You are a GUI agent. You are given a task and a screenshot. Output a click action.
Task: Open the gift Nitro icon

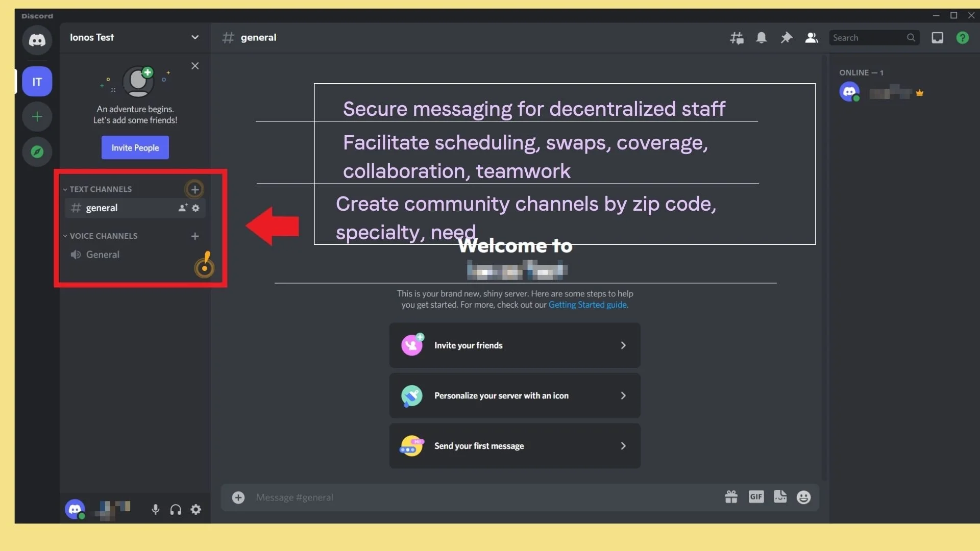tap(731, 497)
